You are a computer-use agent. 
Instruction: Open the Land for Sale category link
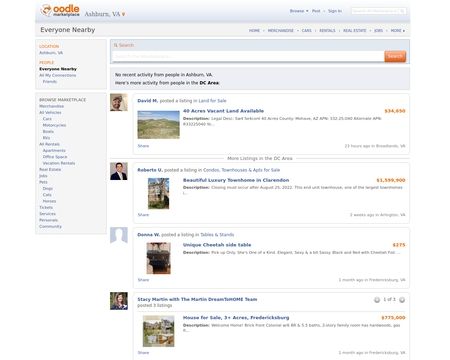tap(212, 101)
